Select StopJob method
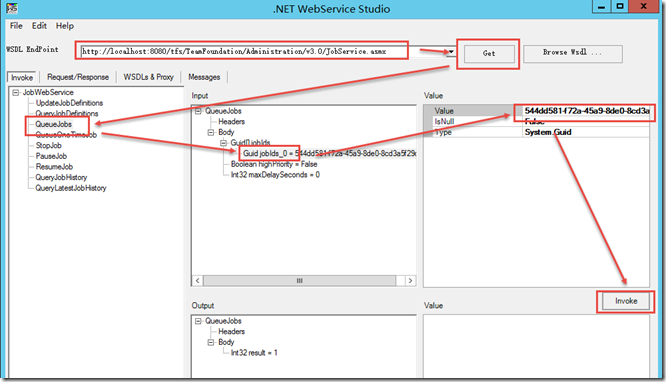Viewport: 666px width, 382px height. pyautogui.click(x=48, y=145)
